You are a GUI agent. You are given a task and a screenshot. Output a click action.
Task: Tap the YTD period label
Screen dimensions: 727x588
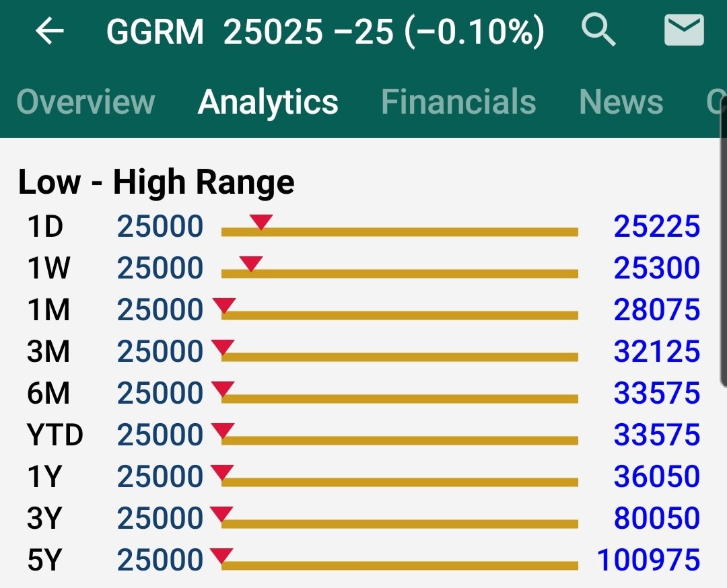(55, 435)
